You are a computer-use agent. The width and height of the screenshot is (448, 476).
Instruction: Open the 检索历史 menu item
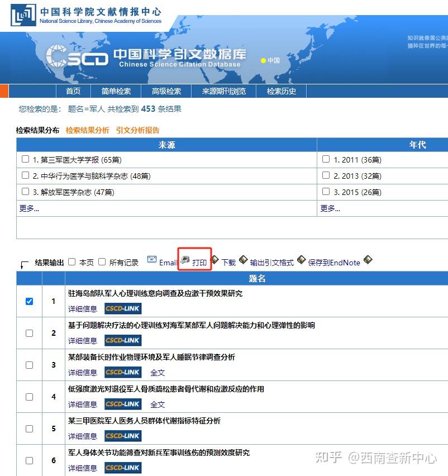click(281, 91)
